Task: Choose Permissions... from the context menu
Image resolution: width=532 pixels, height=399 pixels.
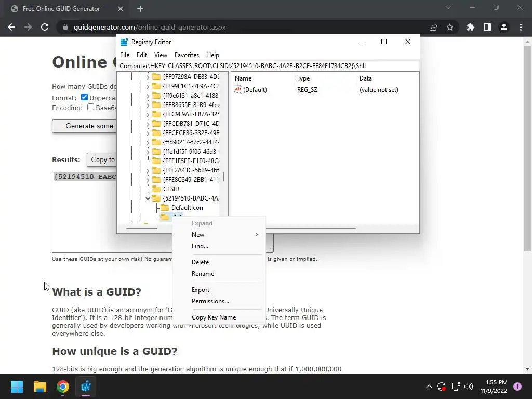Action: (x=219, y=301)
